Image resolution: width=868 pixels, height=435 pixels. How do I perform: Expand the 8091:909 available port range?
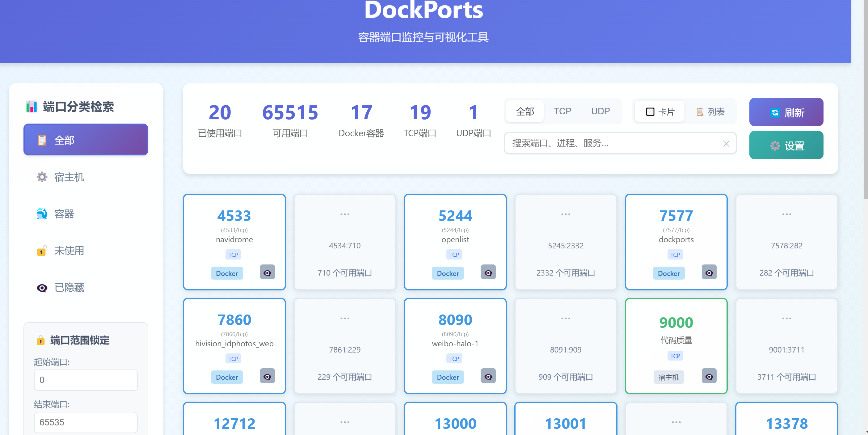pyautogui.click(x=565, y=346)
